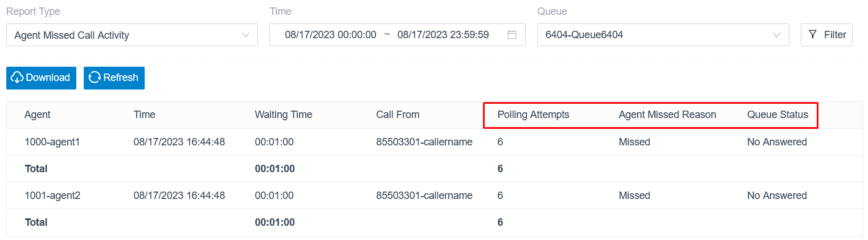Image resolution: width=868 pixels, height=240 pixels.
Task: Select the Agent Missed Call Activity combo box
Action: click(132, 35)
